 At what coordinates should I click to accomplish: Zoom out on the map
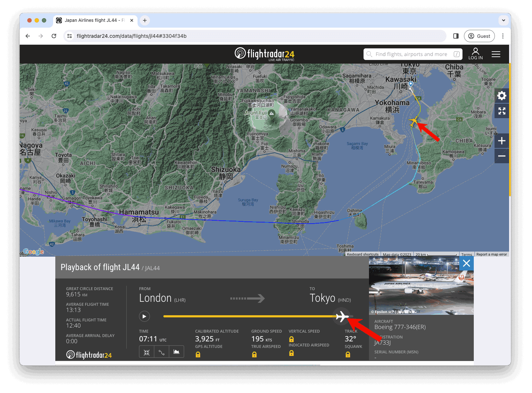[x=502, y=156]
